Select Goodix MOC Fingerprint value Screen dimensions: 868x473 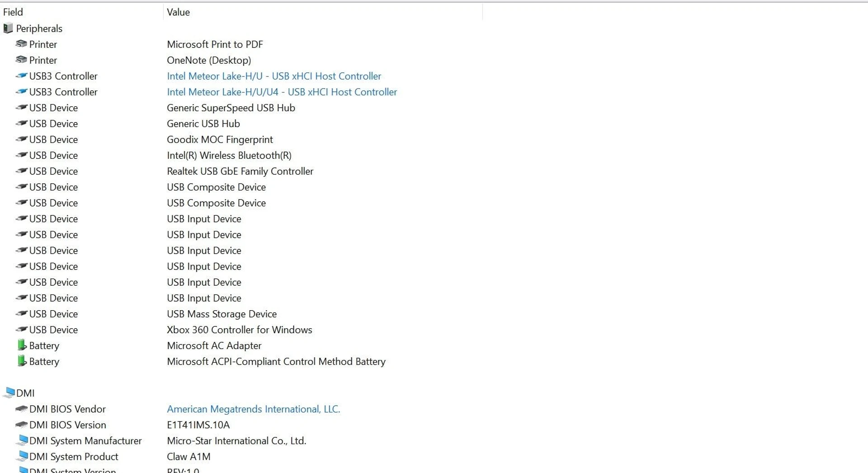pyautogui.click(x=220, y=139)
